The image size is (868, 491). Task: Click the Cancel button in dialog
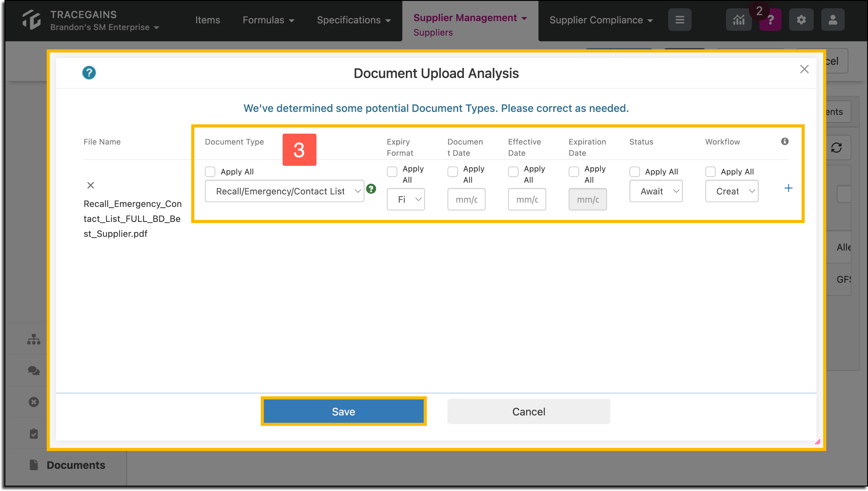(528, 411)
